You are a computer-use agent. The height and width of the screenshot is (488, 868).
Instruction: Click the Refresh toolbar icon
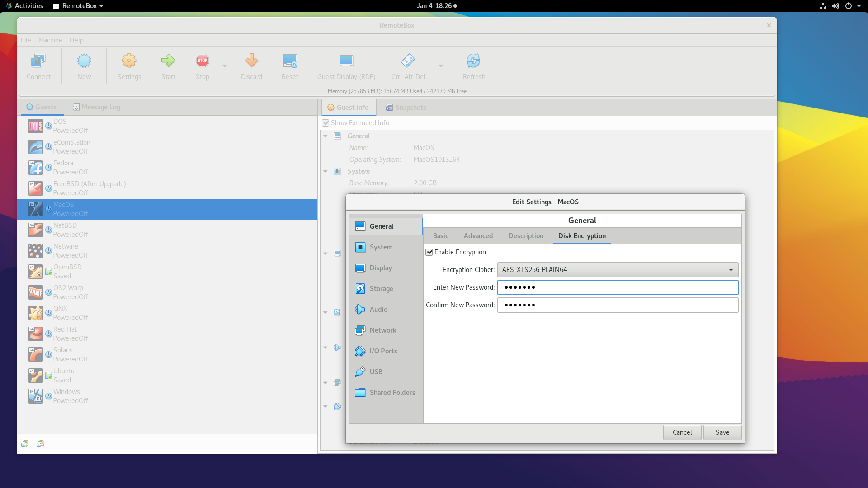coord(473,66)
